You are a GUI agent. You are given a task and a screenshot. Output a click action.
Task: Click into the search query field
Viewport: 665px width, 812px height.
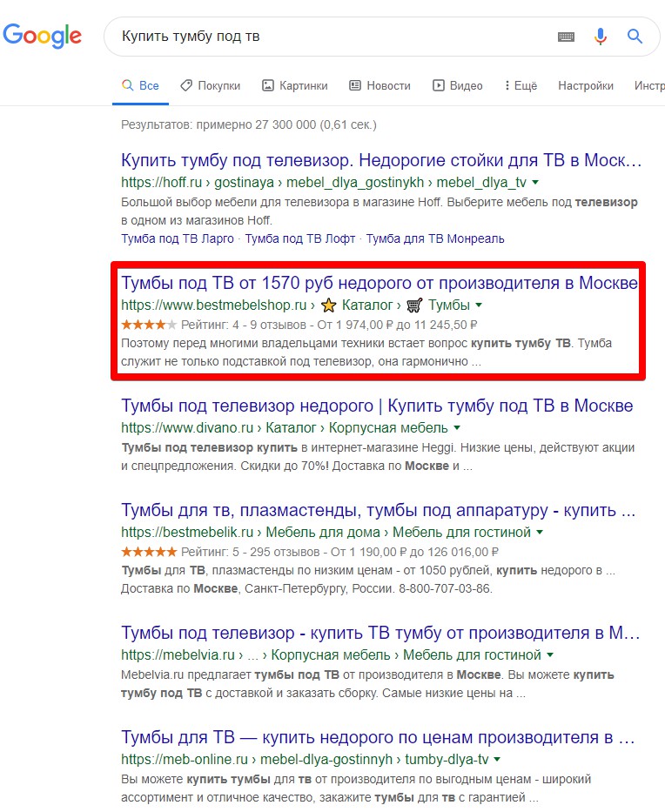(331, 37)
